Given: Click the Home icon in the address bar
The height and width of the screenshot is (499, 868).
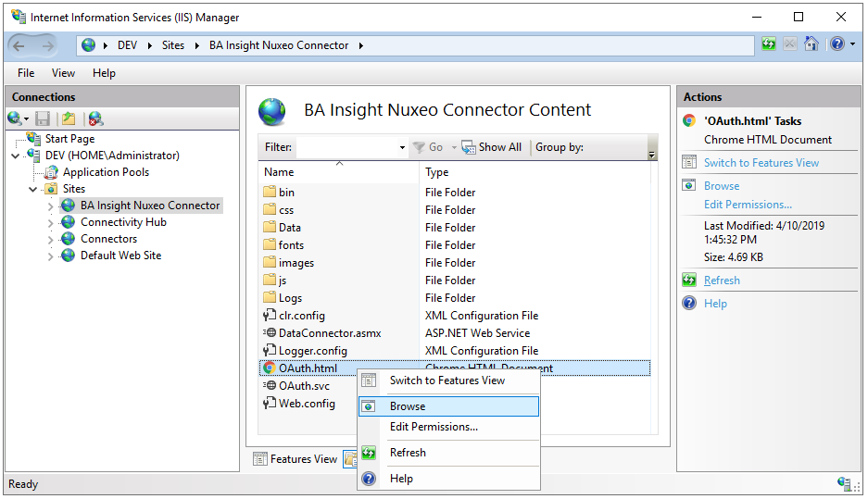Looking at the screenshot, I should 811,44.
